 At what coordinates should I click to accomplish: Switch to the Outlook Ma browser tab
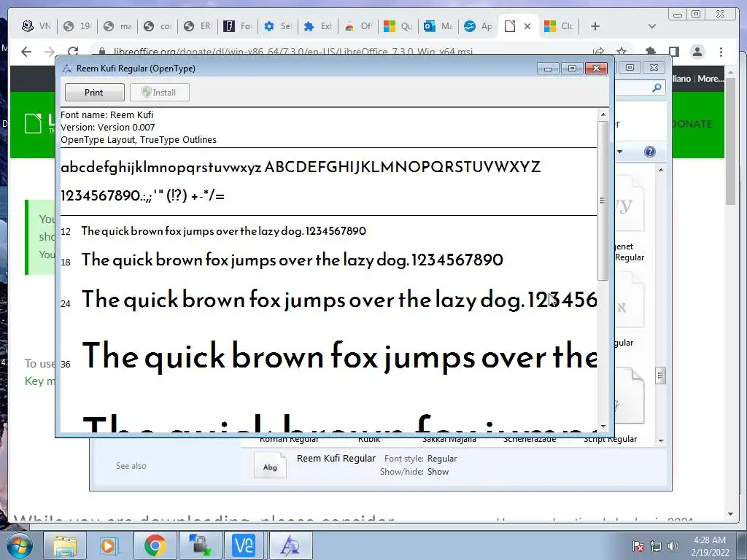tap(438, 26)
